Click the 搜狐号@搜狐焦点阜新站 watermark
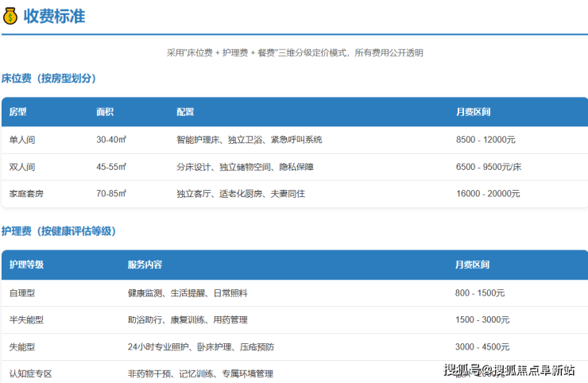The height and width of the screenshot is (383, 588). tap(509, 370)
